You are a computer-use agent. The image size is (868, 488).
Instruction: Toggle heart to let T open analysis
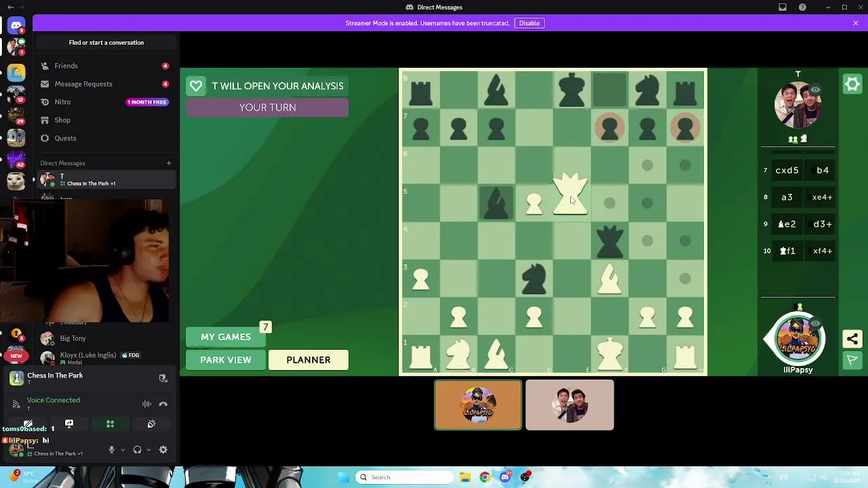point(196,86)
